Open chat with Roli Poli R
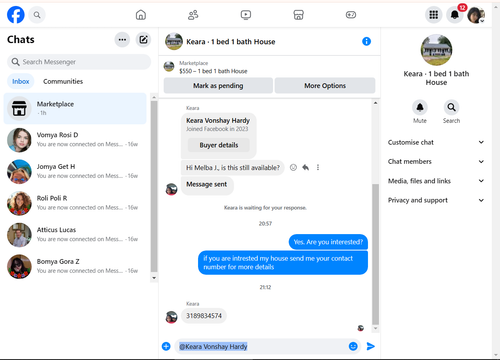Image resolution: width=500 pixels, height=360 pixels. (x=75, y=203)
